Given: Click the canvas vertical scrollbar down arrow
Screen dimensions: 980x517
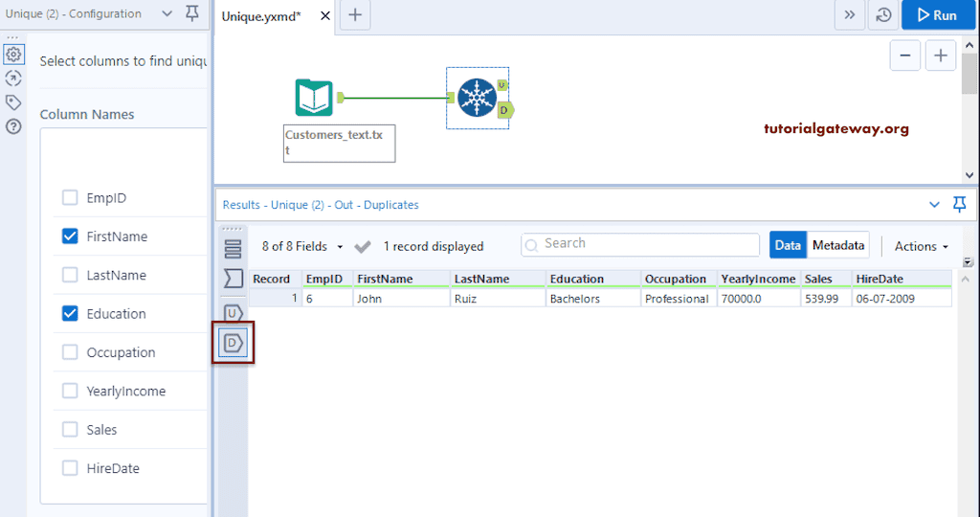Looking at the screenshot, I should click(969, 175).
